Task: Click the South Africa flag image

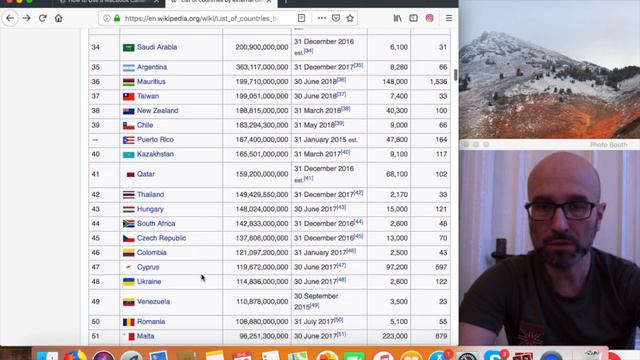Action: click(129, 224)
